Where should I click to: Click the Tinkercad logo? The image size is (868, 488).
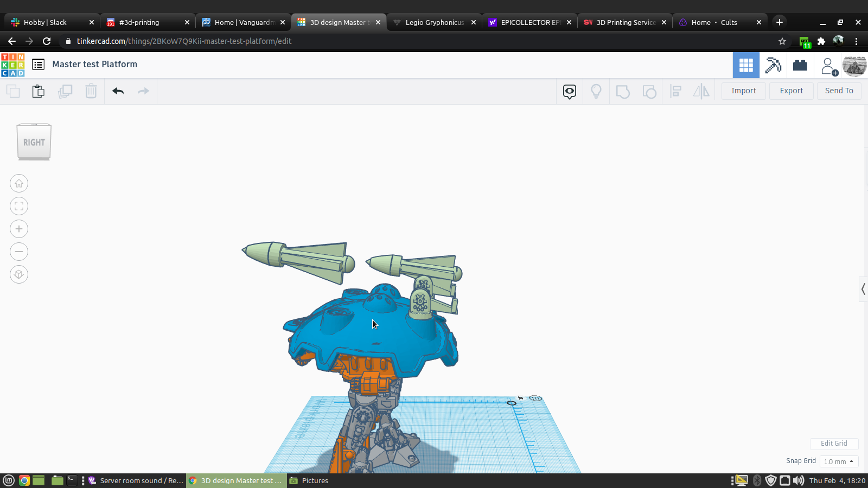13,65
